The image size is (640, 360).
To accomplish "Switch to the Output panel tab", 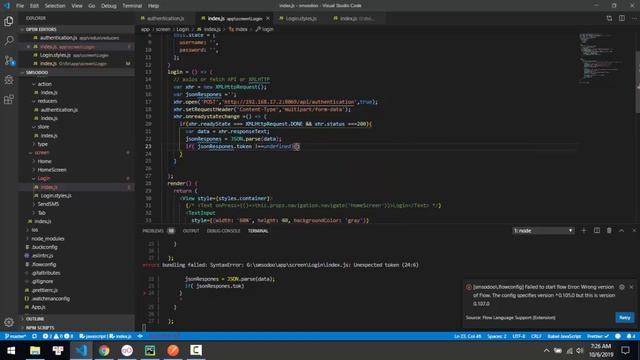I will click(x=191, y=231).
